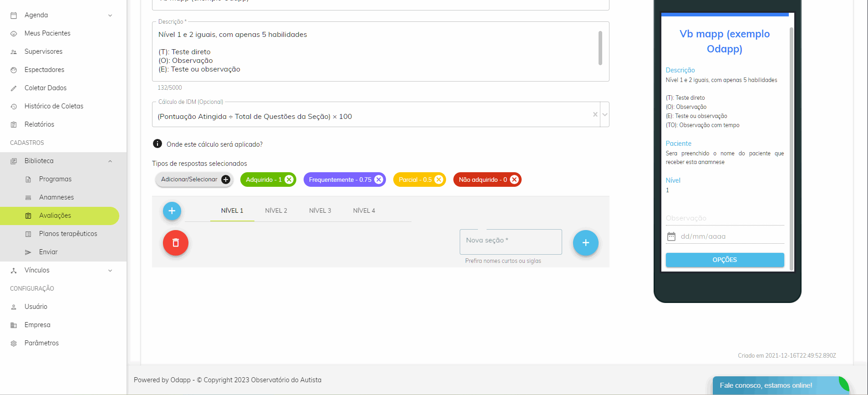Image resolution: width=868 pixels, height=395 pixels.
Task: Click the Histórico de Coletas history icon
Action: pos(14,107)
